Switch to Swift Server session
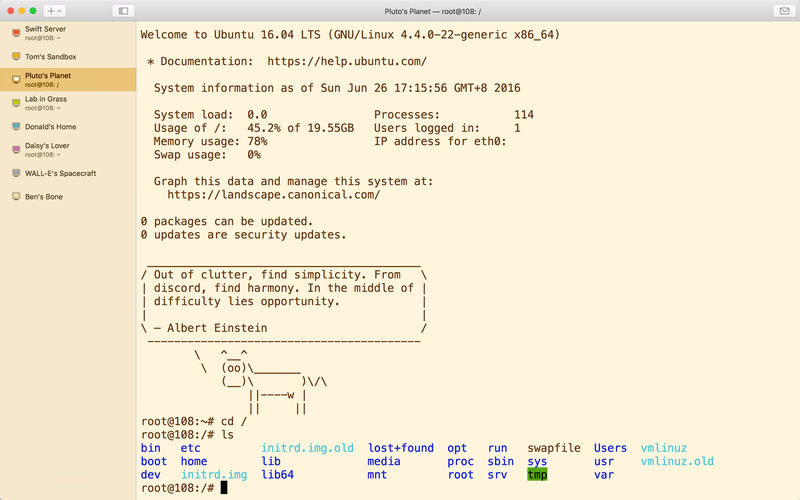 click(68, 33)
